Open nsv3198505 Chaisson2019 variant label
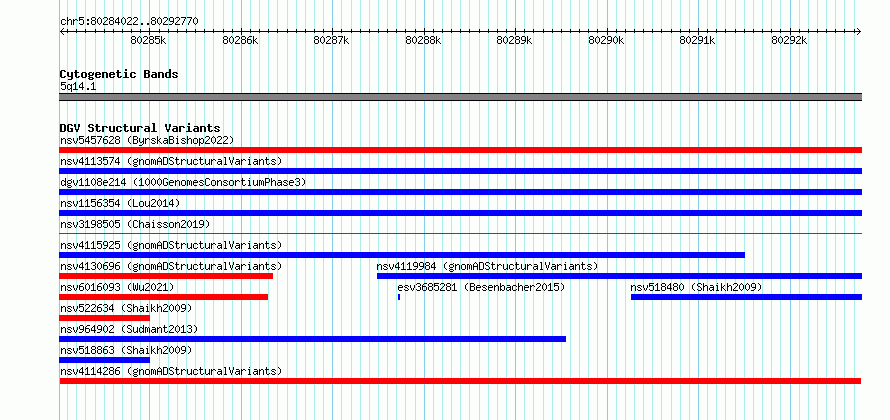The height and width of the screenshot is (420, 890). (135, 224)
